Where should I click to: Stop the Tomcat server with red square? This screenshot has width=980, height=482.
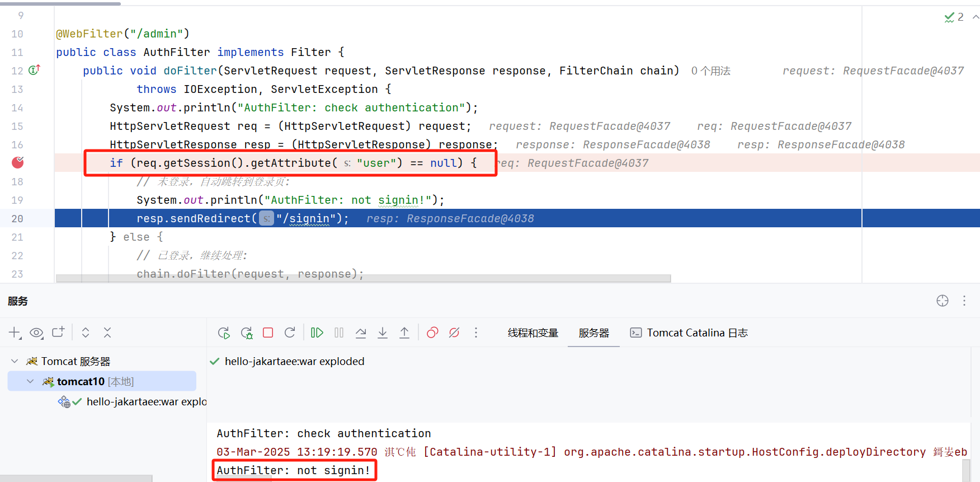tap(268, 333)
